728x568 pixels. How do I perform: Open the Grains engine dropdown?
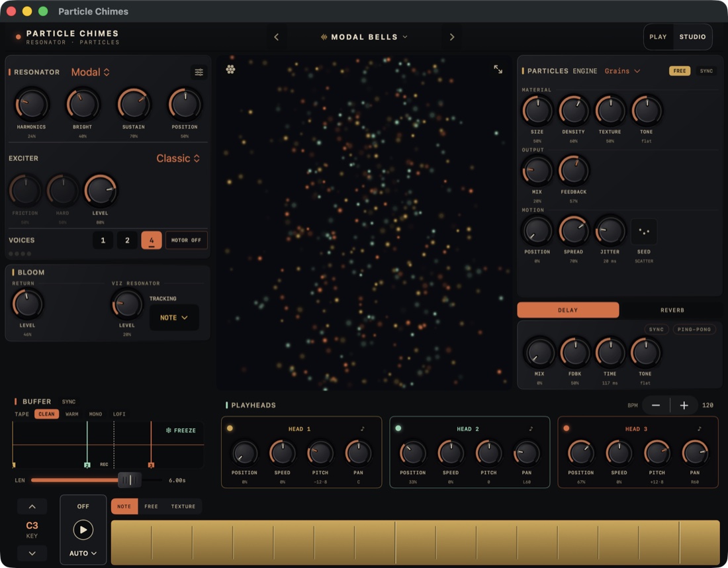pyautogui.click(x=622, y=71)
